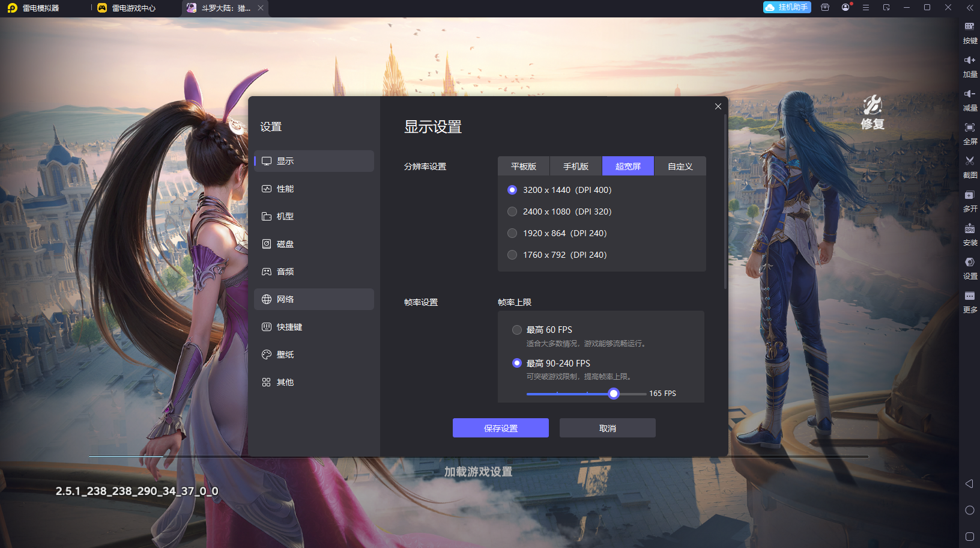Viewport: 980px width, 548px height.
Task: Switch to 自定义 resolution tab
Action: click(680, 166)
